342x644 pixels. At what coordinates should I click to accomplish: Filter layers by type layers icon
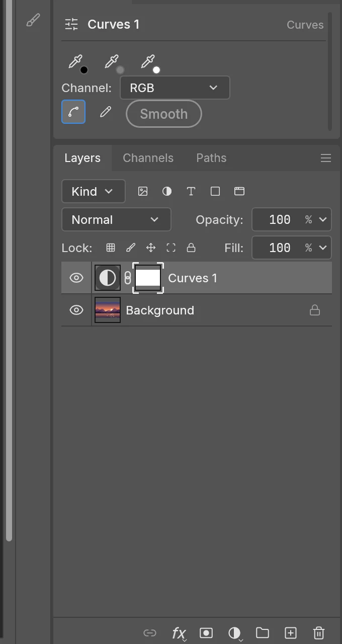tap(191, 191)
